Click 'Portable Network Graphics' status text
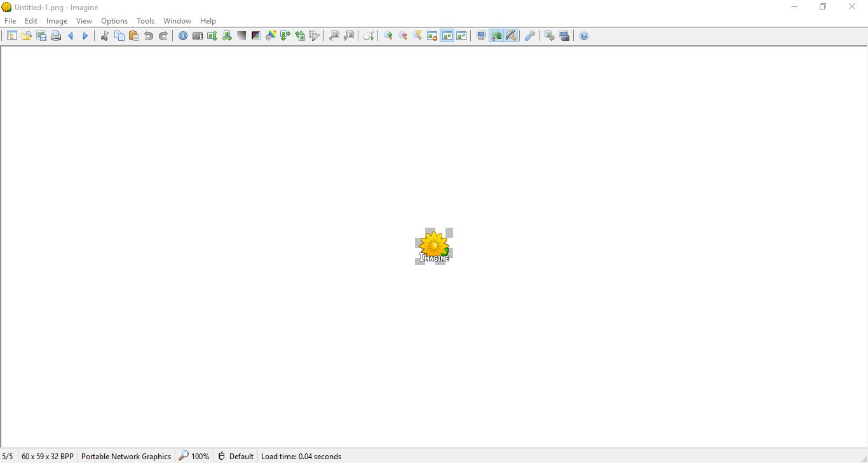 tap(126, 457)
